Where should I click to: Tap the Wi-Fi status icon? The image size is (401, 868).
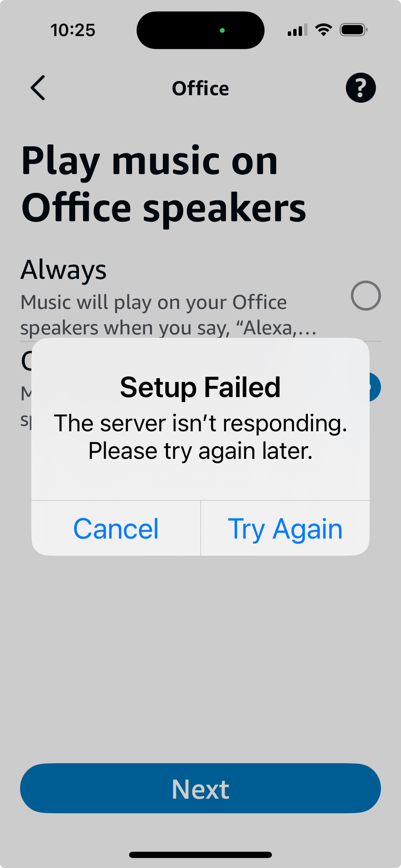[x=323, y=30]
